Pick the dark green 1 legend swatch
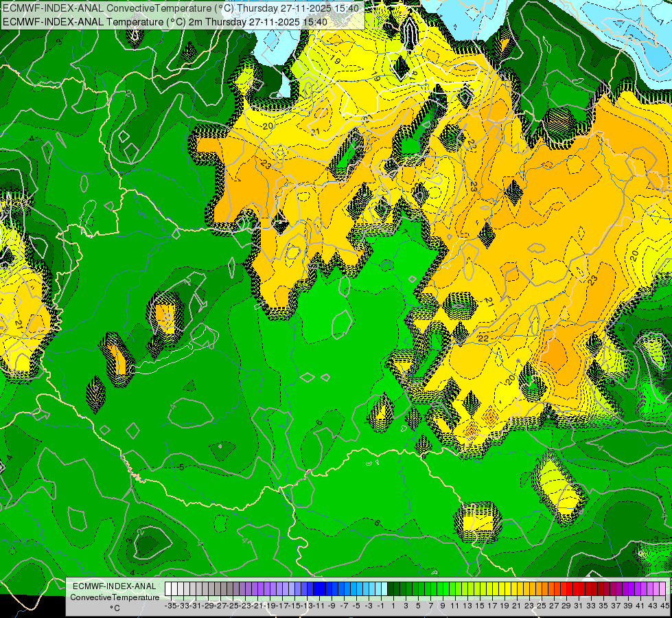Image resolution: width=672 pixels, height=618 pixels. 391,589
